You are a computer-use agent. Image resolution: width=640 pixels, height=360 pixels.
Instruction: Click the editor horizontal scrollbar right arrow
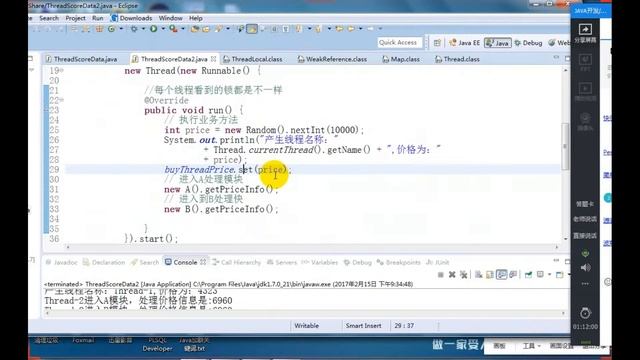click(x=557, y=247)
